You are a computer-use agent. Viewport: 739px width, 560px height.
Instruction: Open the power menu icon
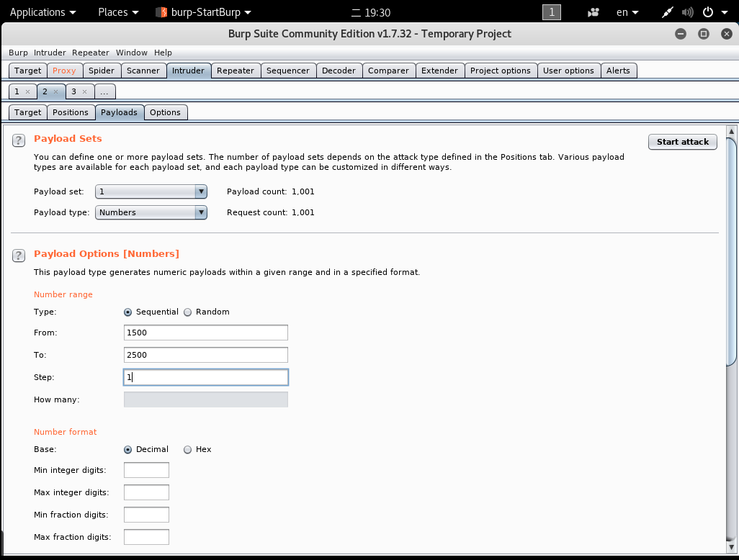click(x=708, y=12)
